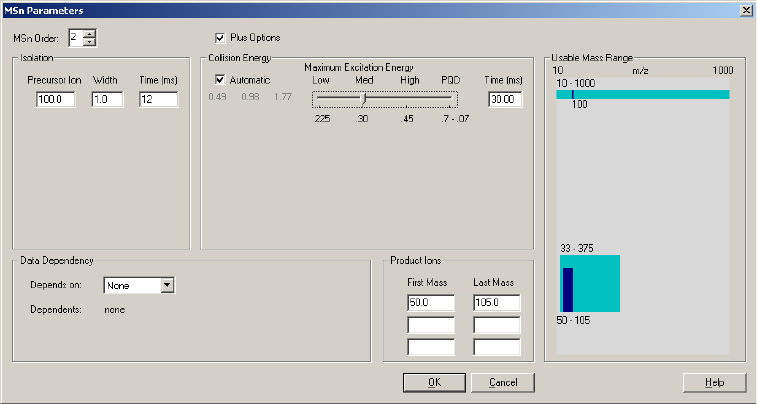The height and width of the screenshot is (404, 757).
Task: Click the Cancel button
Action: coord(503,382)
